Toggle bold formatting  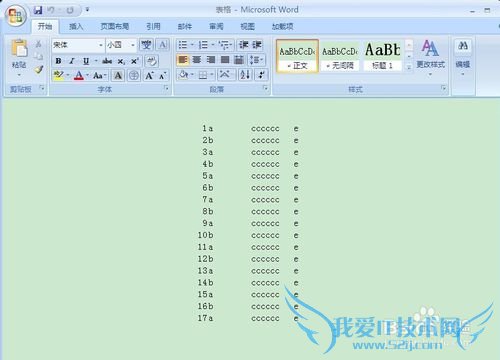coord(58,61)
